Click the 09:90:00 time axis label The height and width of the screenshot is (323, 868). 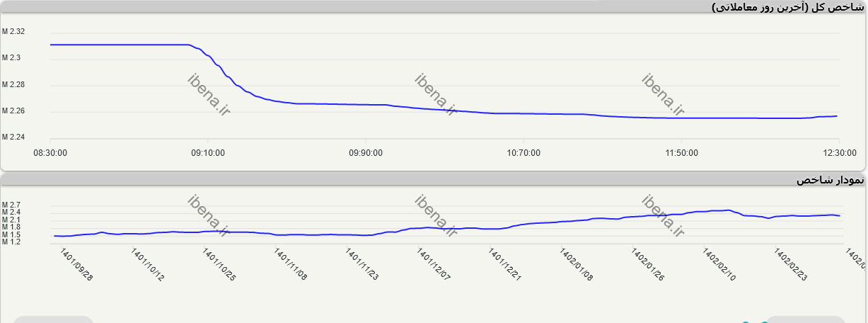coord(366,152)
